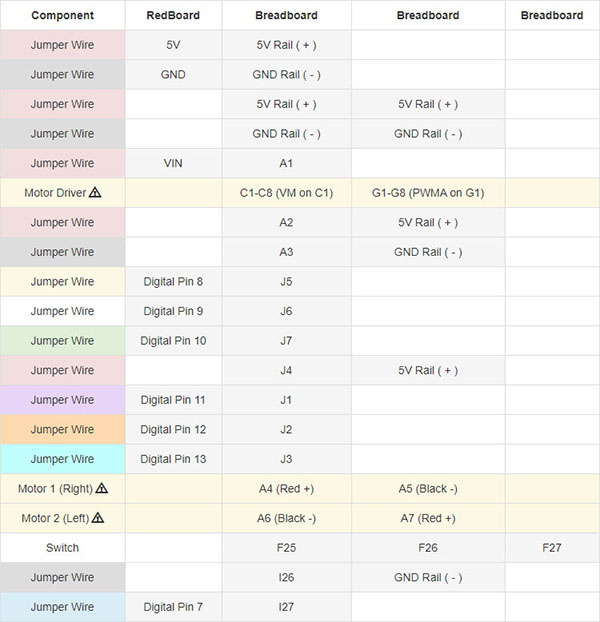Click the I26 breadboard cell
This screenshot has width=600, height=622.
click(286, 577)
